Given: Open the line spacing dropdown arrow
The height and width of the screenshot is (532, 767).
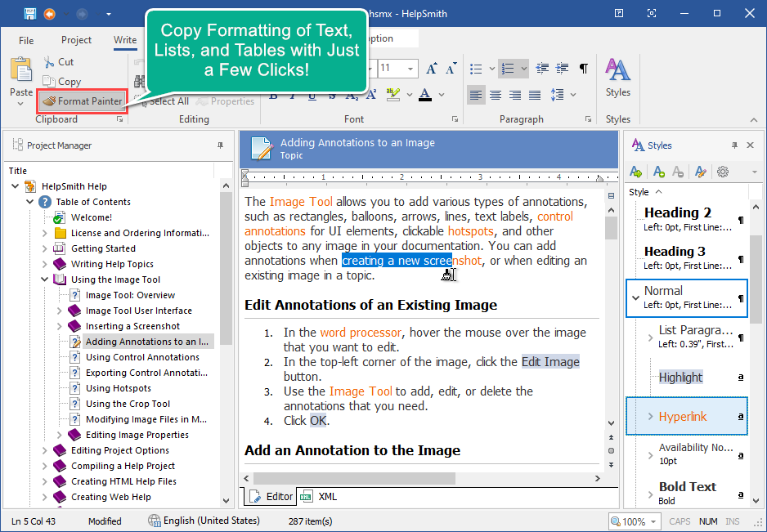Looking at the screenshot, I should (x=573, y=95).
